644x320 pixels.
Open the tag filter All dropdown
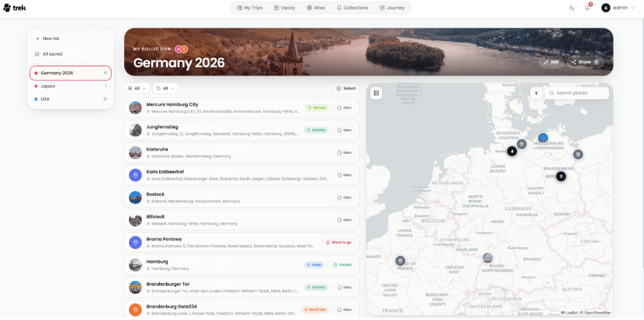tap(165, 88)
